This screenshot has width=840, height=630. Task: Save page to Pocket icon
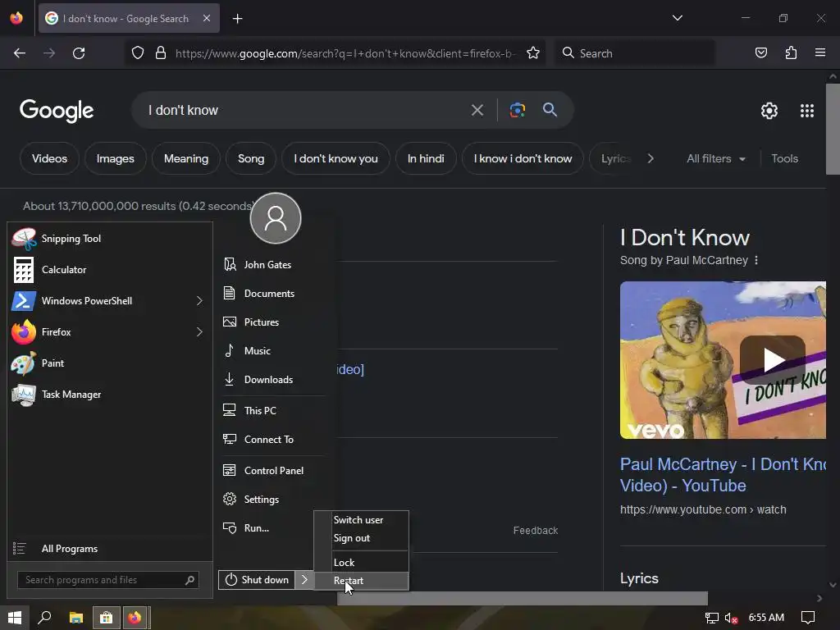click(x=760, y=53)
